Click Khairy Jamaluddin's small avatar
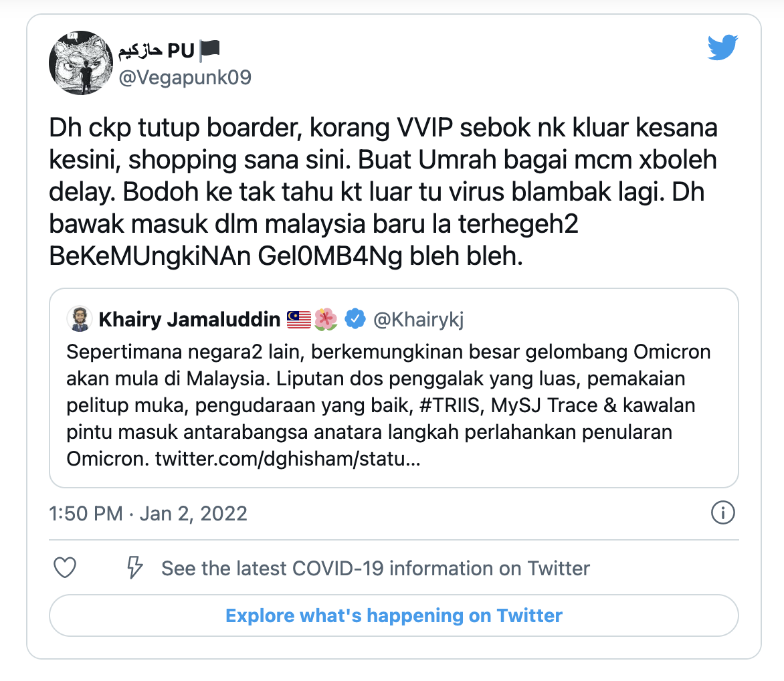 [79, 320]
